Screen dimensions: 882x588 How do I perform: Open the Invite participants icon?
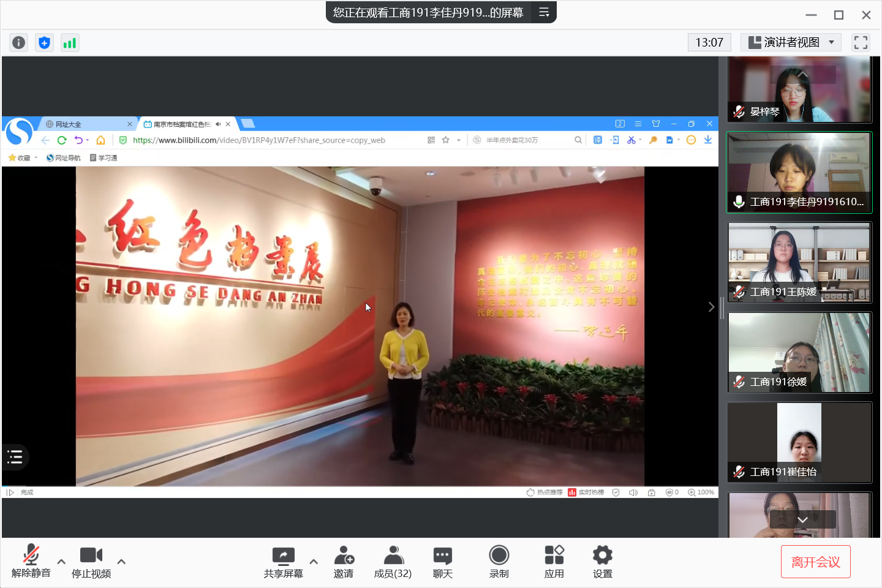click(x=344, y=562)
